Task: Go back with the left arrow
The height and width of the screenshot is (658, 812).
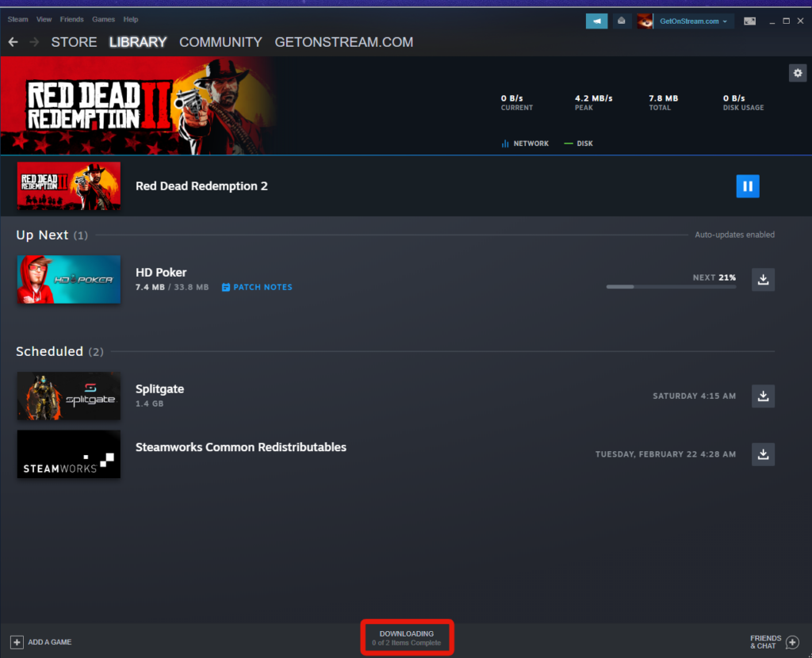Action: pos(13,42)
